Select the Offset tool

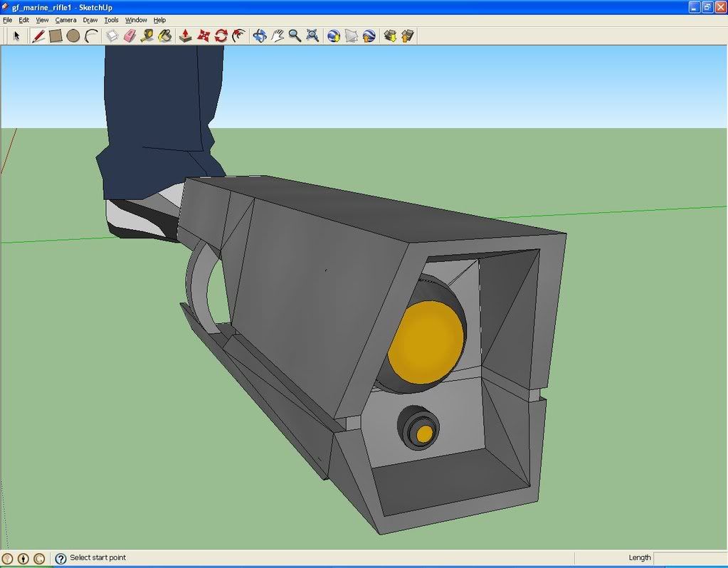(x=238, y=36)
